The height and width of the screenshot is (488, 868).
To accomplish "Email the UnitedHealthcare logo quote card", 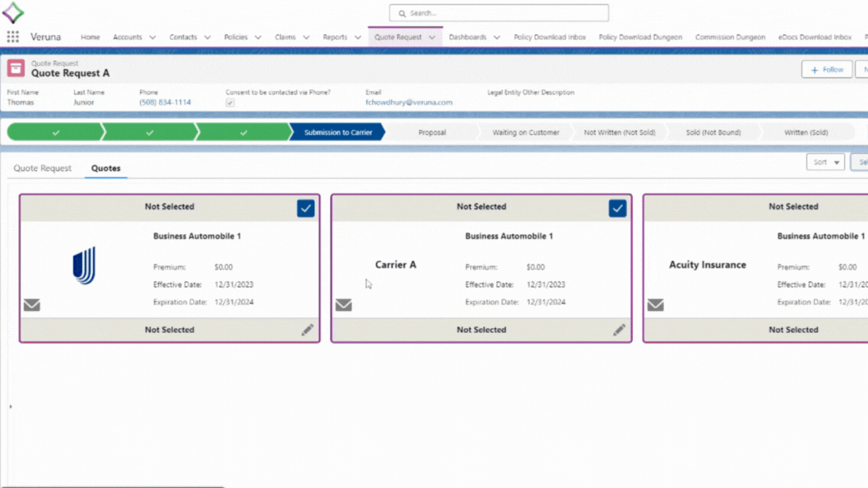I will tap(32, 305).
